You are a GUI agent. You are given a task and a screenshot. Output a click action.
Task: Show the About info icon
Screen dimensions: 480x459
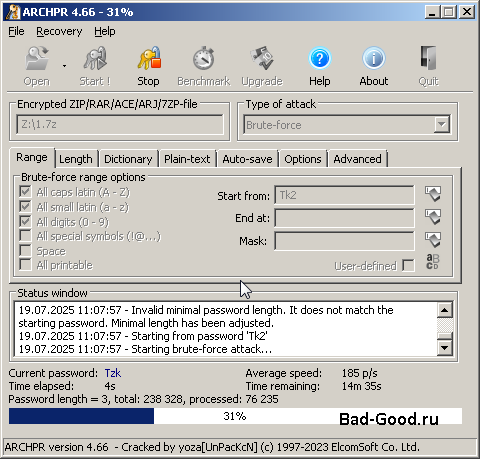[x=373, y=59]
